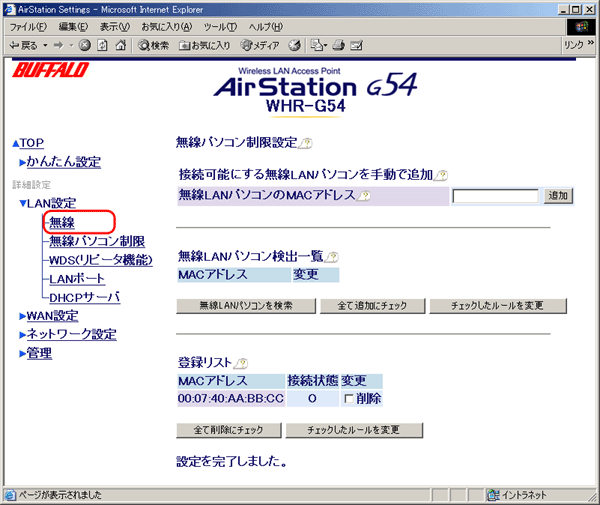Check the 削除 checkbox for 00:07:40:AA:BB:CC
This screenshot has height=505, width=600.
point(348,398)
